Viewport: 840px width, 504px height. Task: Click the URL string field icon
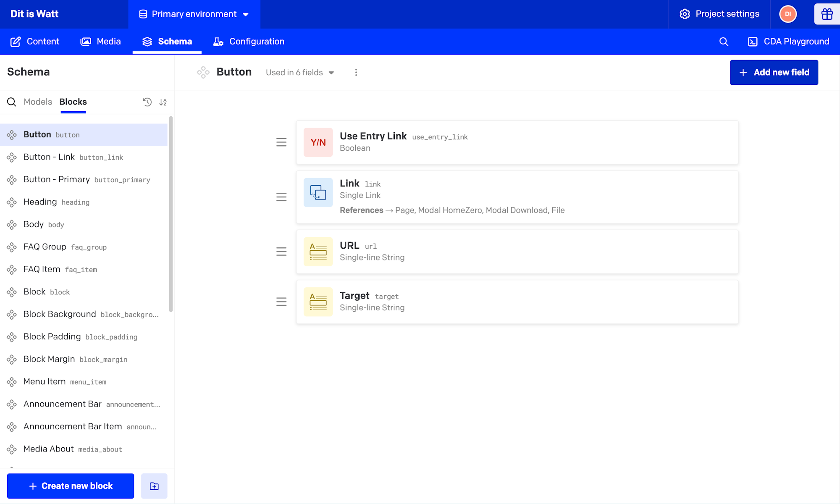318,252
